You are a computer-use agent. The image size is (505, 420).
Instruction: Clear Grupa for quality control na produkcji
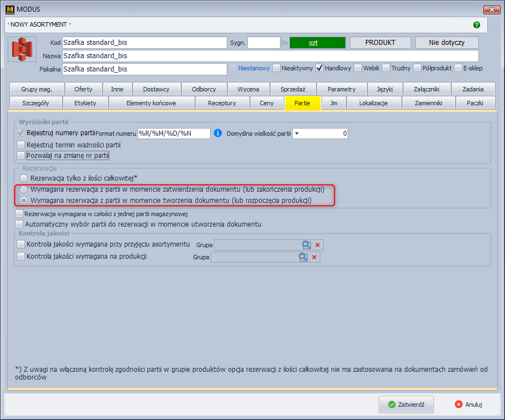tap(314, 257)
